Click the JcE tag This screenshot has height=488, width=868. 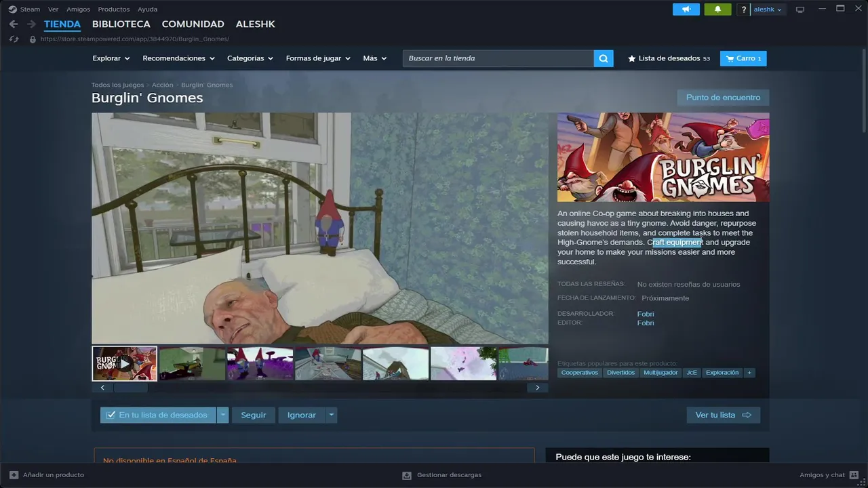click(692, 373)
